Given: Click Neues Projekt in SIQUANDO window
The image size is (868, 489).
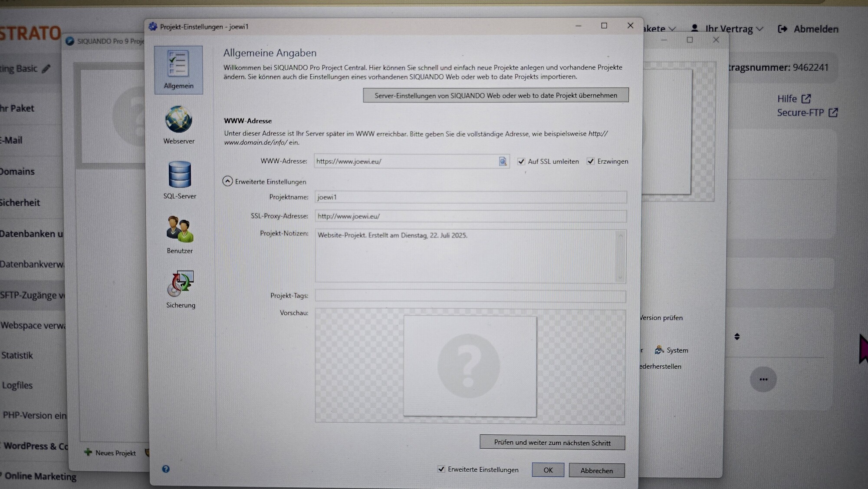Looking at the screenshot, I should tap(115, 453).
